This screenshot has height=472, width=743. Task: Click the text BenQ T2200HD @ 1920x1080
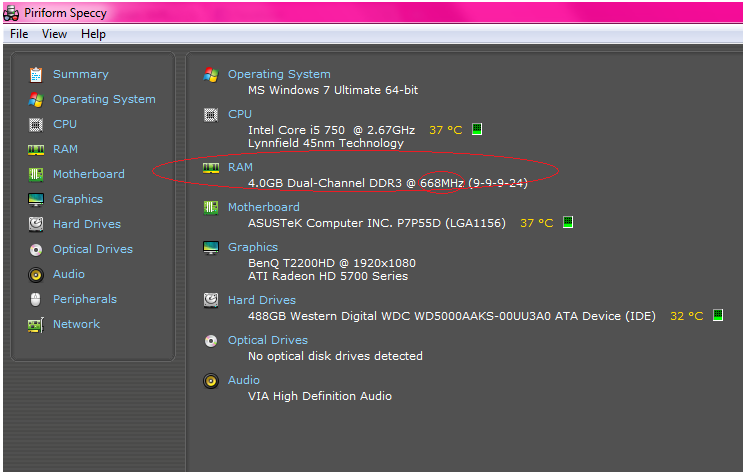coord(332,263)
